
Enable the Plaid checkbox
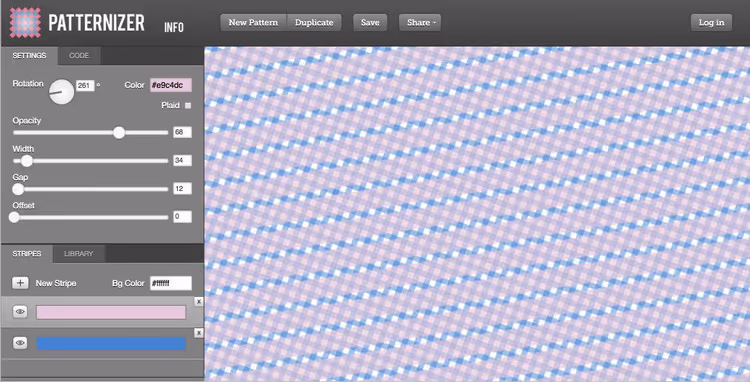188,105
